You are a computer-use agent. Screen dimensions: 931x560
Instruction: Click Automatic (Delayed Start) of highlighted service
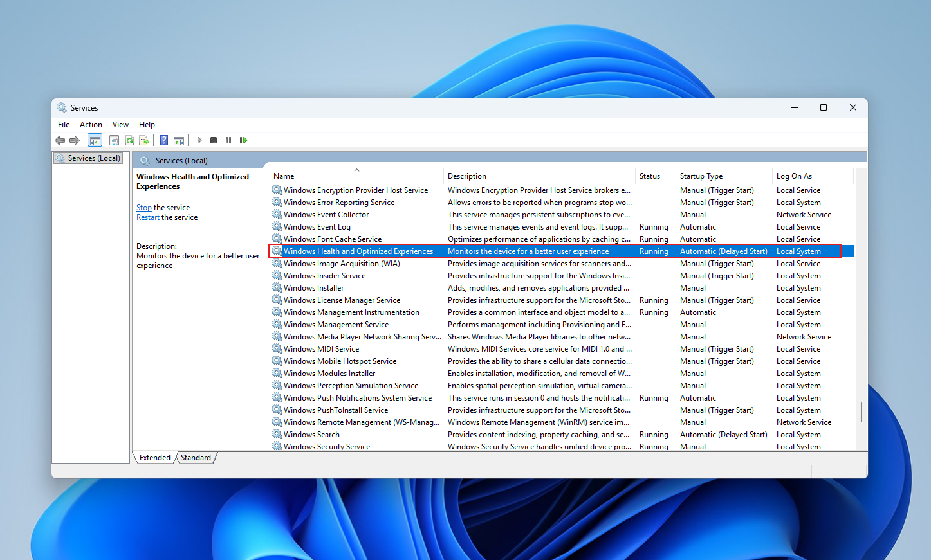(x=724, y=251)
